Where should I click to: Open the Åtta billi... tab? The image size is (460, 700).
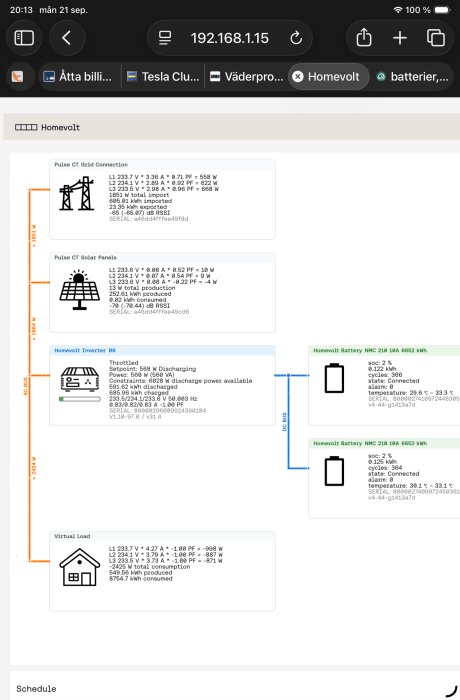(79, 77)
